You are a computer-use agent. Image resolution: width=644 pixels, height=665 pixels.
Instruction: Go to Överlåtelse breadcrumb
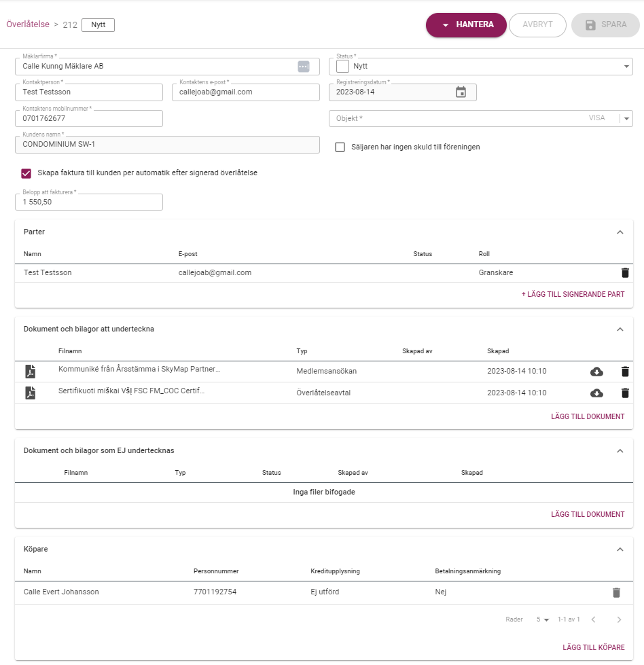[x=28, y=24]
